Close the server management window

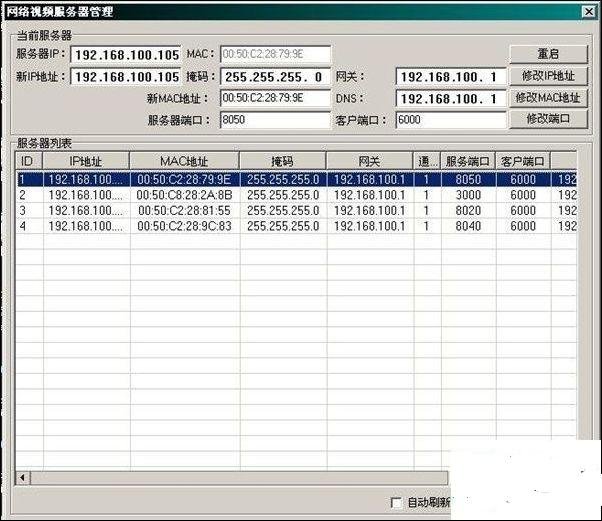click(590, 11)
